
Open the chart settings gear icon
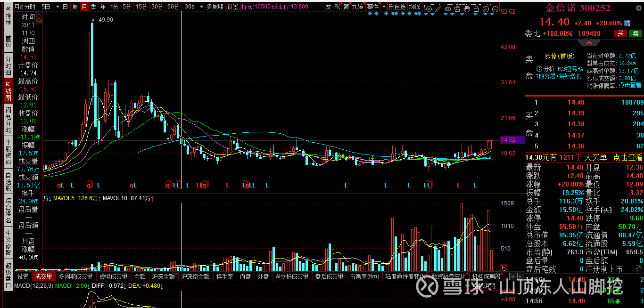point(429,9)
